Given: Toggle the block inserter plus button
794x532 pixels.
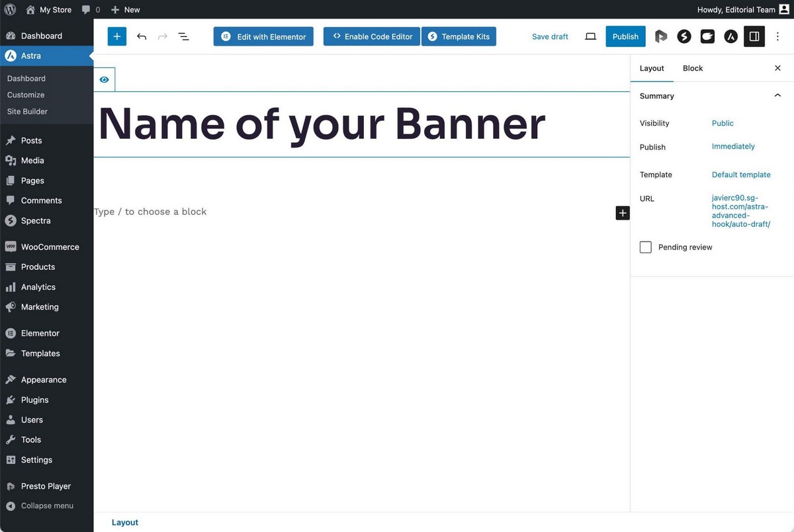Looking at the screenshot, I should pos(116,36).
